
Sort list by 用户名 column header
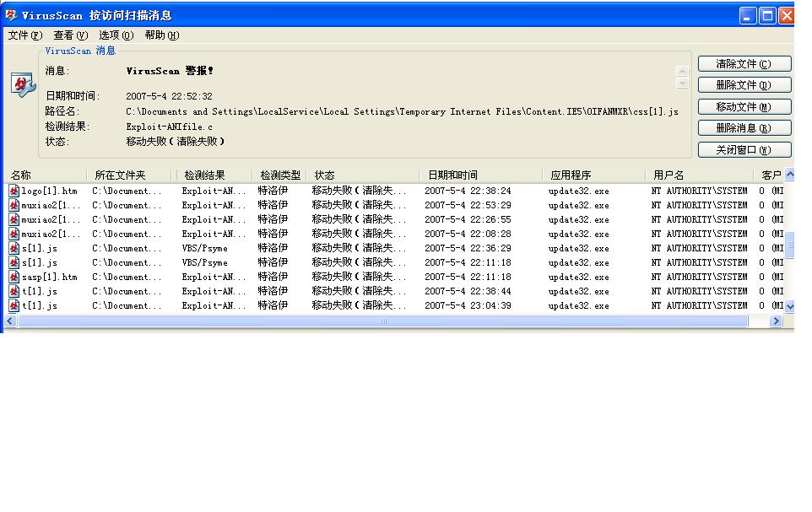700,175
